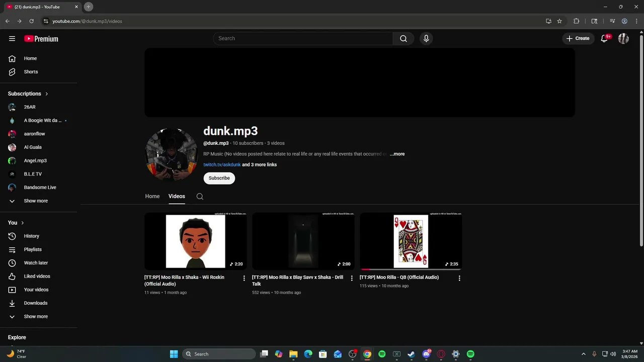Open options menu for Drill Talk video
The image size is (644, 362).
point(352,278)
